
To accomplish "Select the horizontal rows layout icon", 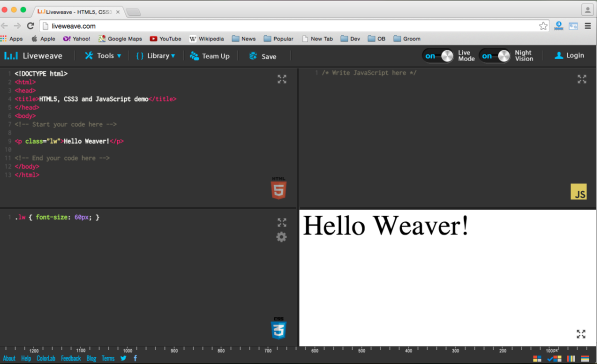I will [585, 359].
